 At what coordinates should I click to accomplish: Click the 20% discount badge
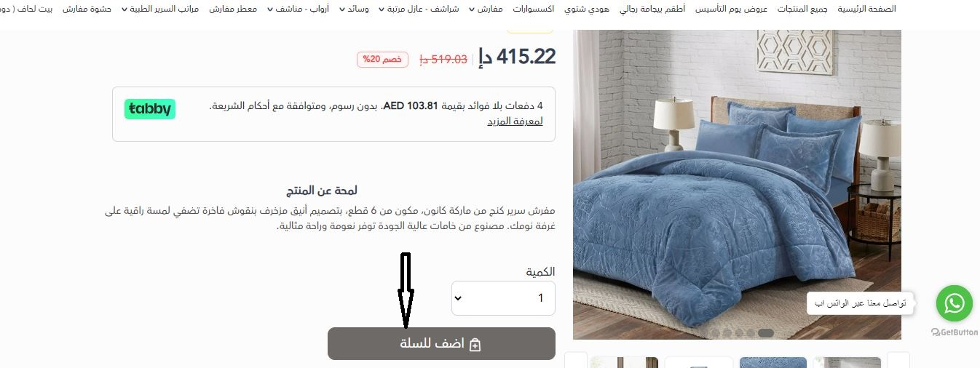pyautogui.click(x=382, y=60)
